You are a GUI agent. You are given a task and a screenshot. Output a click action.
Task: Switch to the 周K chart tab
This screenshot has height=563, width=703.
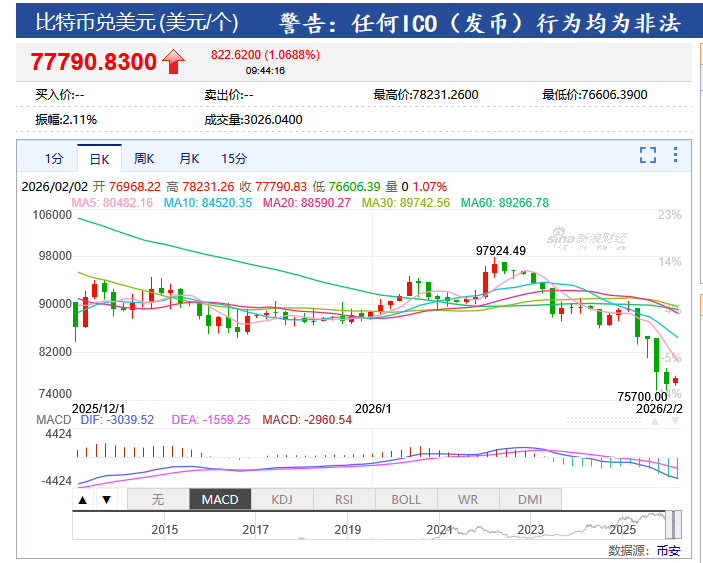point(144,158)
